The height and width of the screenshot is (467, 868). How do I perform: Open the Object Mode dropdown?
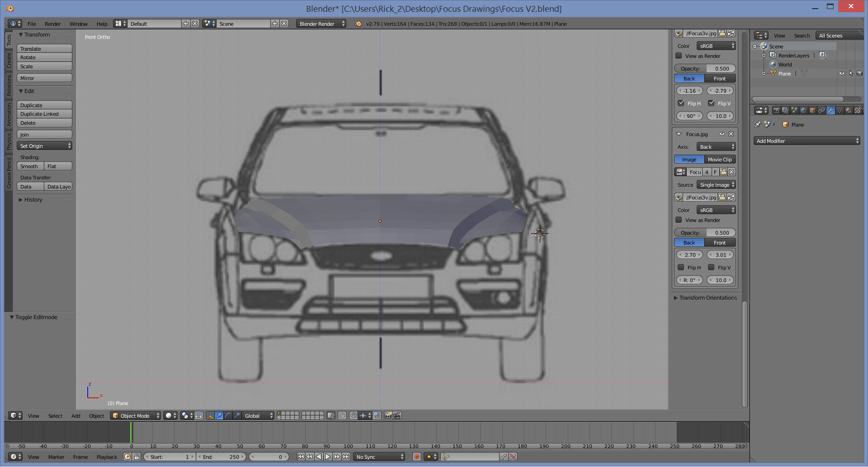[x=136, y=415]
